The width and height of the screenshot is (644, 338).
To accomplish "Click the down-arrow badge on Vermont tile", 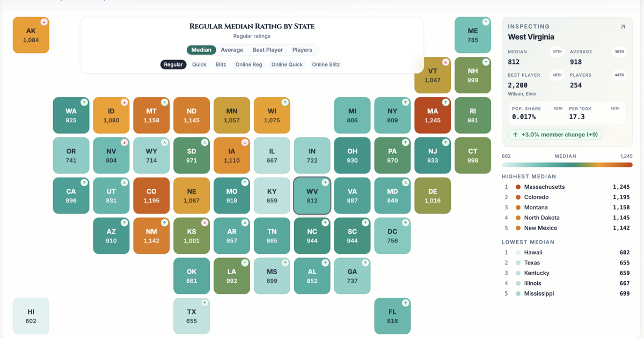I will (x=445, y=62).
